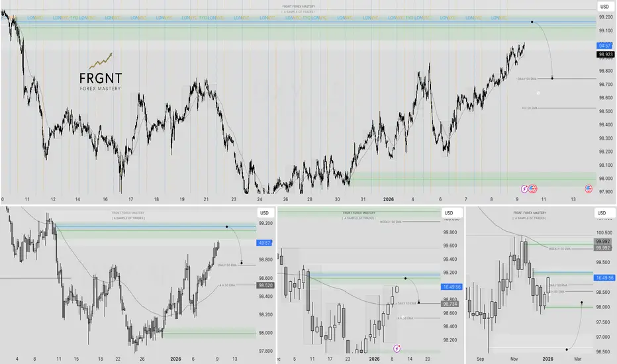Select the arrow's start point in the blue zone on the top chart
This screenshot has width=617, height=364.
click(532, 22)
